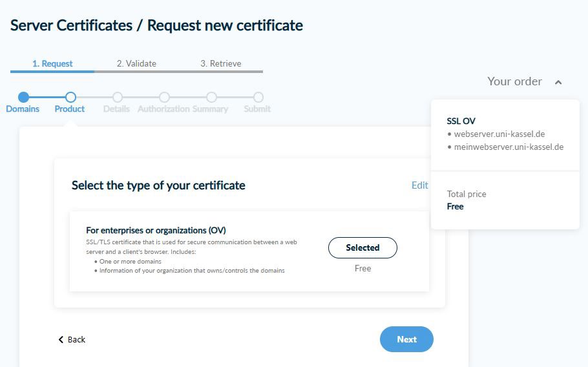Click the Authorization step circle

[x=164, y=98]
